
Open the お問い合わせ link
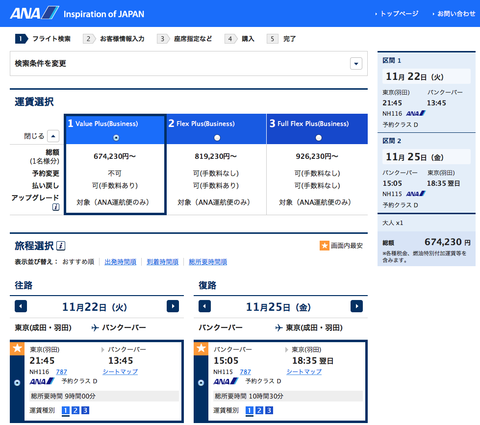pos(456,14)
